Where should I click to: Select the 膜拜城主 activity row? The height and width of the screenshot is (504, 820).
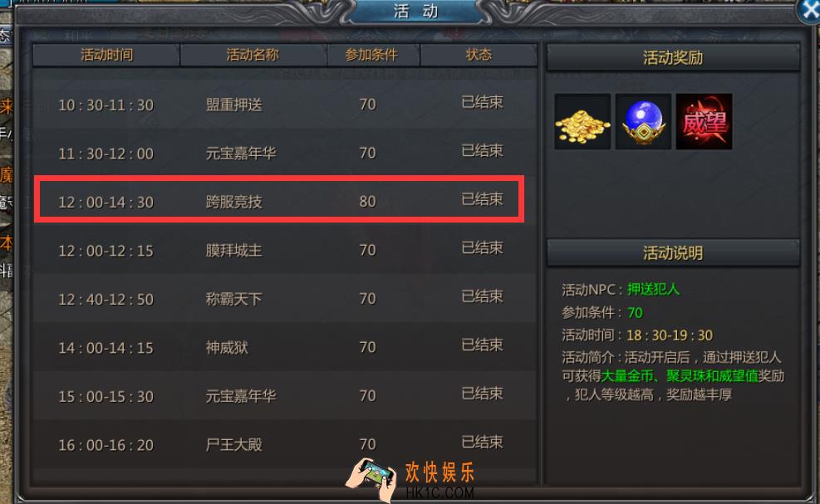(284, 250)
